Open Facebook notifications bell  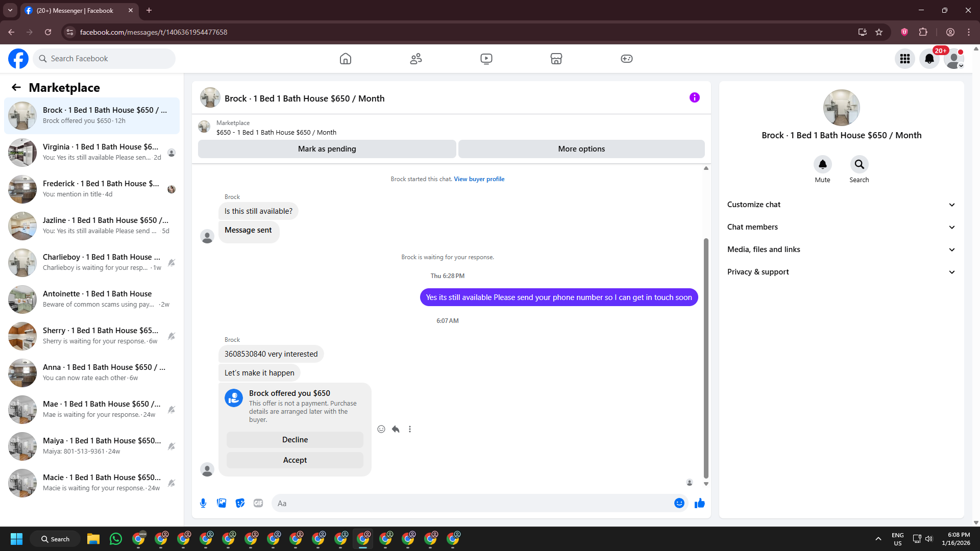pos(929,59)
